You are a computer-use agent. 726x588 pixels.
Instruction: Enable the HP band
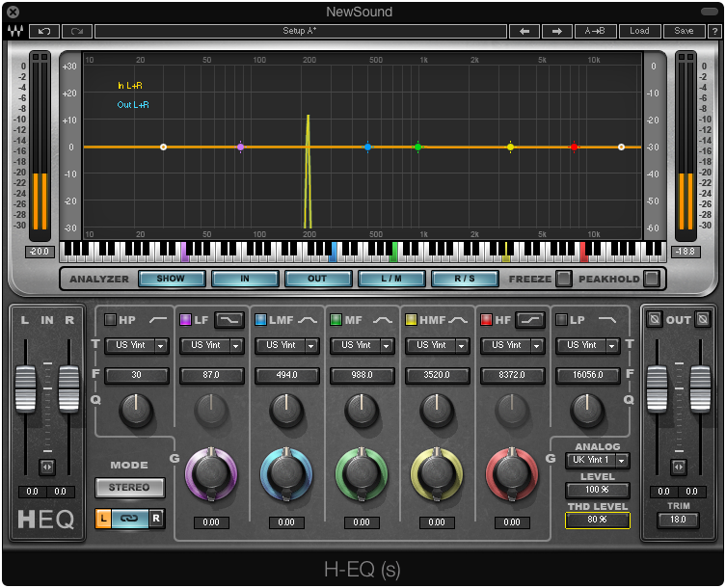click(x=110, y=319)
